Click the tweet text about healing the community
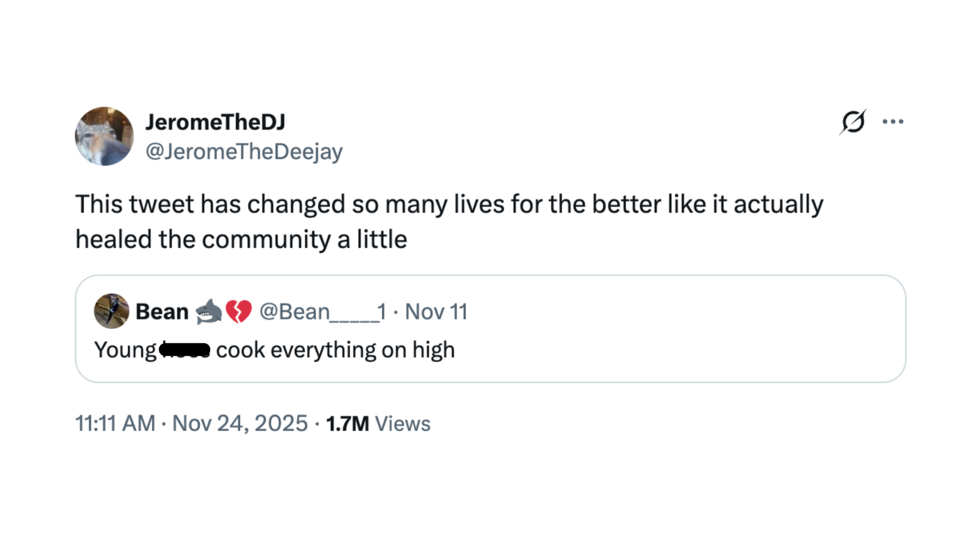This screenshot has width=980, height=551. 449,220
